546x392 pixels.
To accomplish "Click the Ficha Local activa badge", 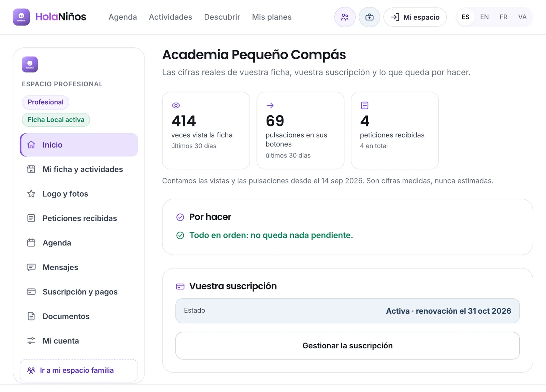I will [56, 120].
